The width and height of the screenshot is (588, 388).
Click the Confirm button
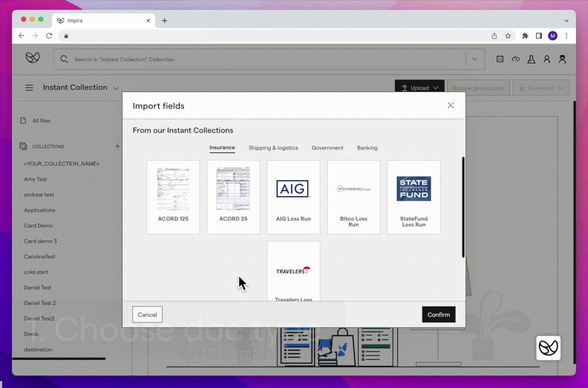(x=439, y=314)
